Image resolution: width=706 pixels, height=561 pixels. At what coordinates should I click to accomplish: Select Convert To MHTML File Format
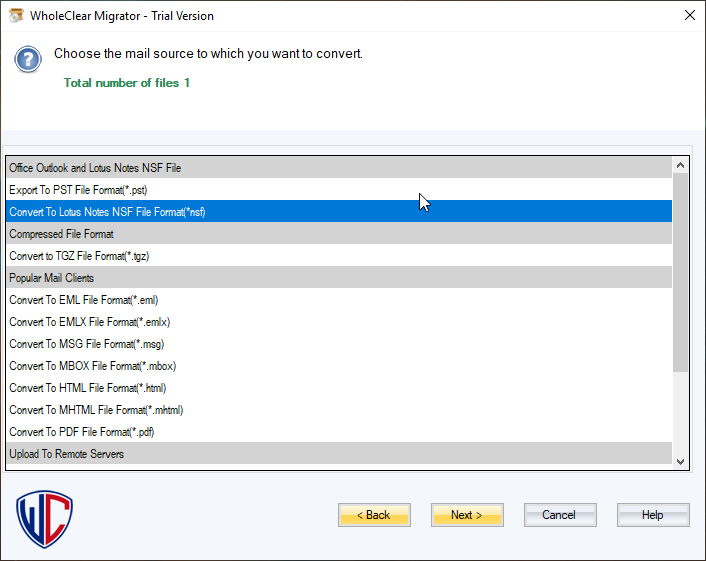tap(339, 410)
